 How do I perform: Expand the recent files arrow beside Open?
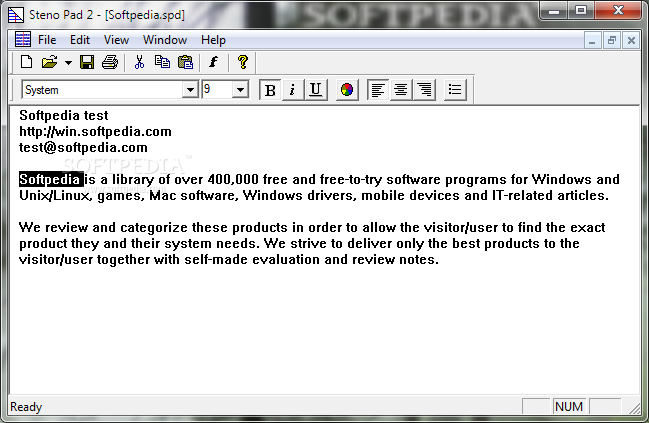68,63
